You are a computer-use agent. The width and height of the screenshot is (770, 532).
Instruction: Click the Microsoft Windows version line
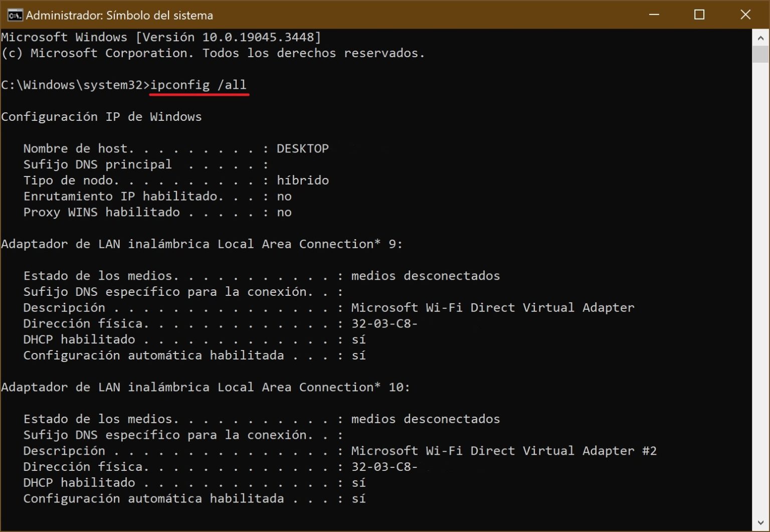[160, 37]
